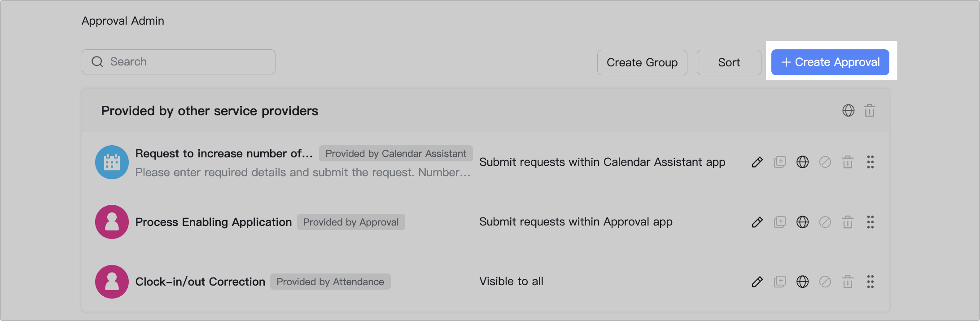Edit the Clock-in/out Correction approval
Viewport: 980px width, 321px height.
pyautogui.click(x=757, y=282)
